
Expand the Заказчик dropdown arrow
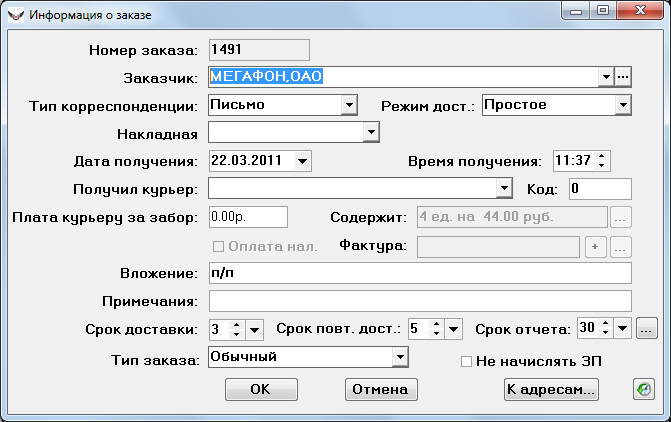click(606, 77)
